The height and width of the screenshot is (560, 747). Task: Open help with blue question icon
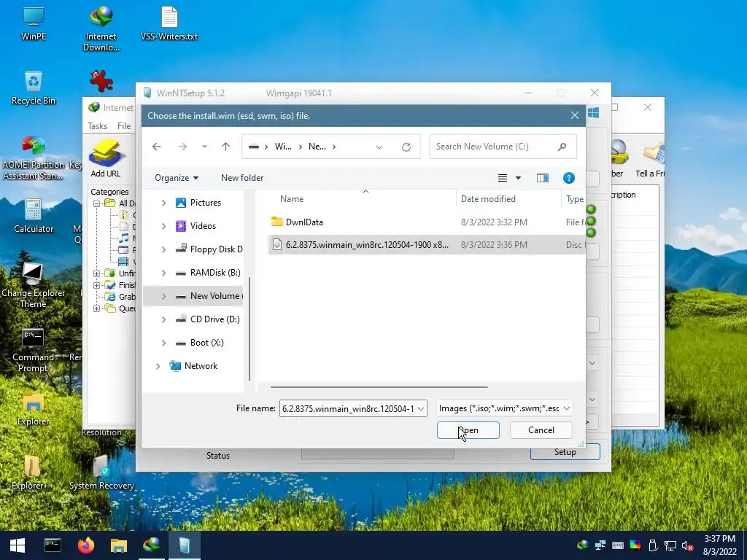point(568,178)
